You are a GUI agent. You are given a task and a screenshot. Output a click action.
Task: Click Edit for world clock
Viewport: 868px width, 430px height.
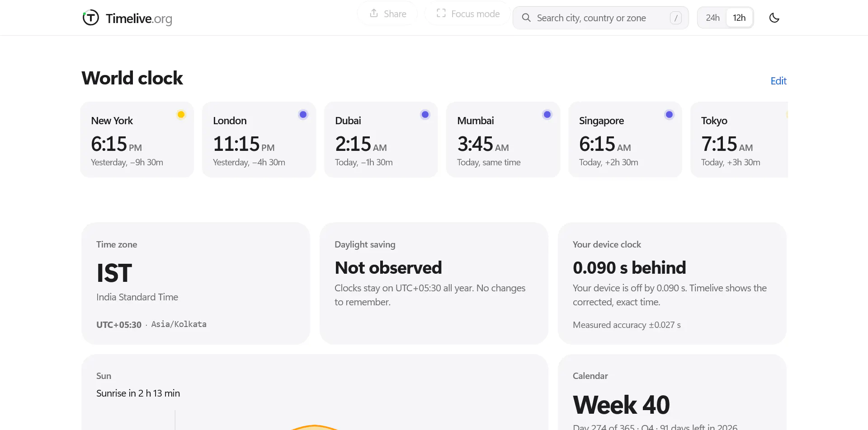click(x=778, y=81)
